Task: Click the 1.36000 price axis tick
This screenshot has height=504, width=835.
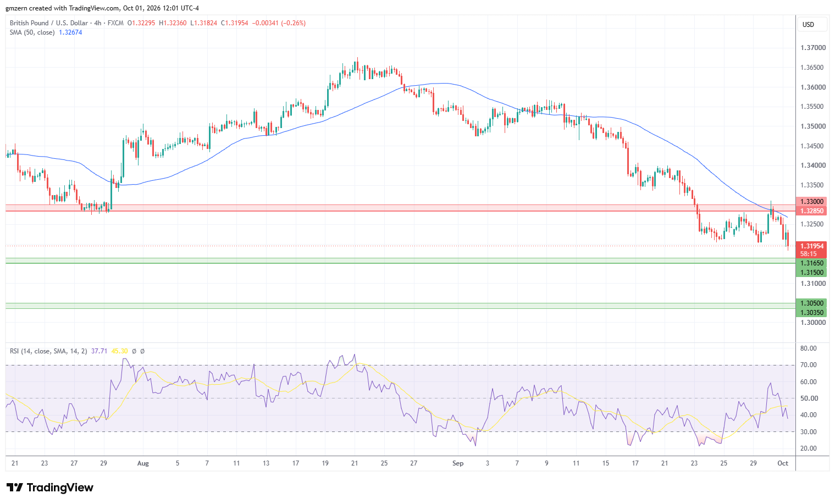Action: coord(812,87)
